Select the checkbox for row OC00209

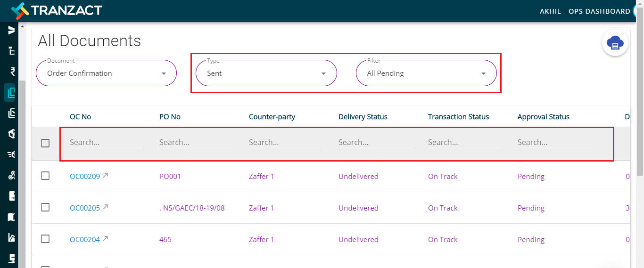pyautogui.click(x=45, y=176)
